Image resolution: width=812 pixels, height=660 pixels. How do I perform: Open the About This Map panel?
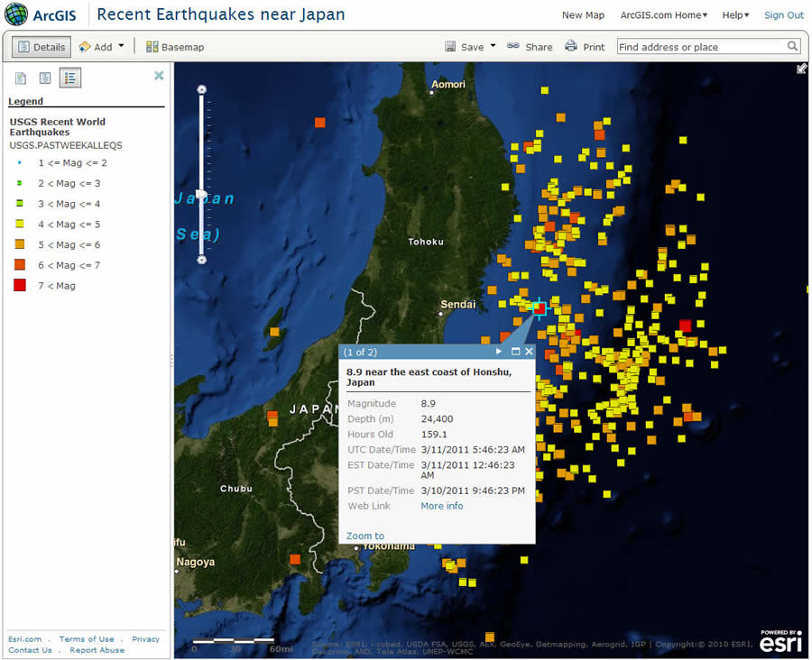pos(20,78)
